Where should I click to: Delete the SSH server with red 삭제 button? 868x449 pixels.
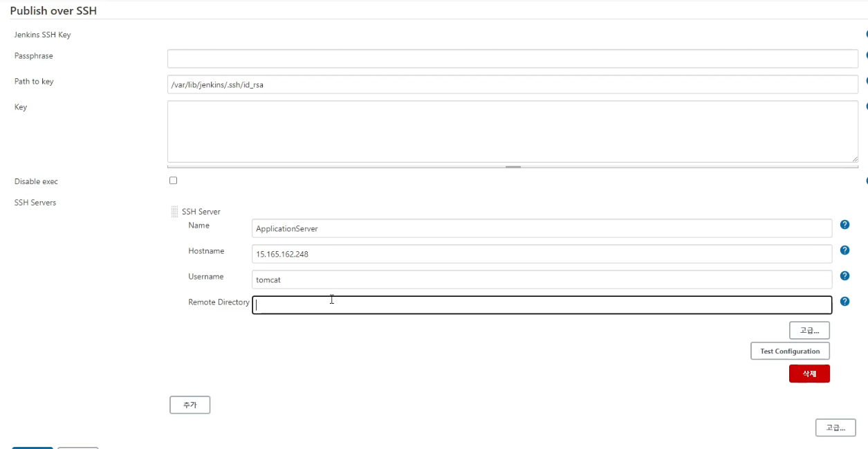[x=809, y=374]
